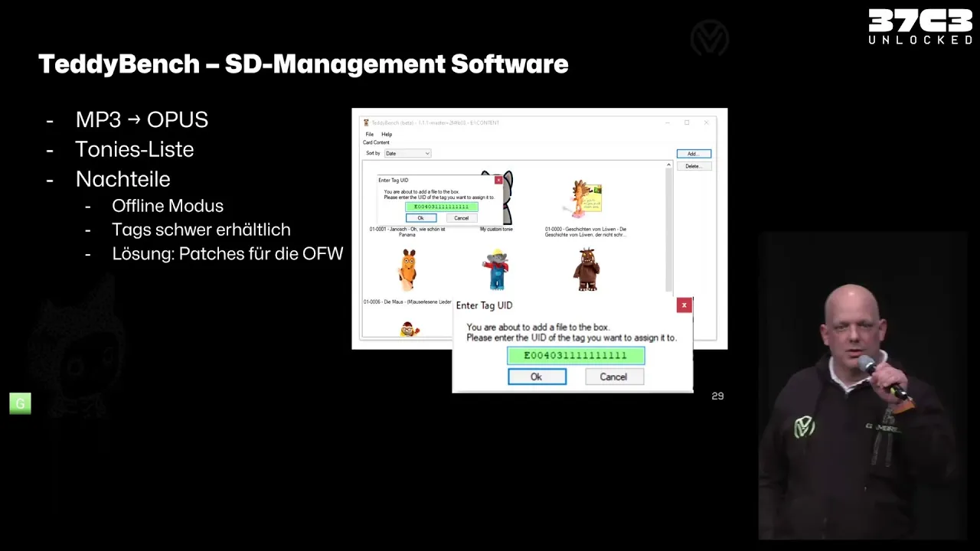
Task: Click the 'MP3 → OPUS' bullet
Action: point(142,119)
